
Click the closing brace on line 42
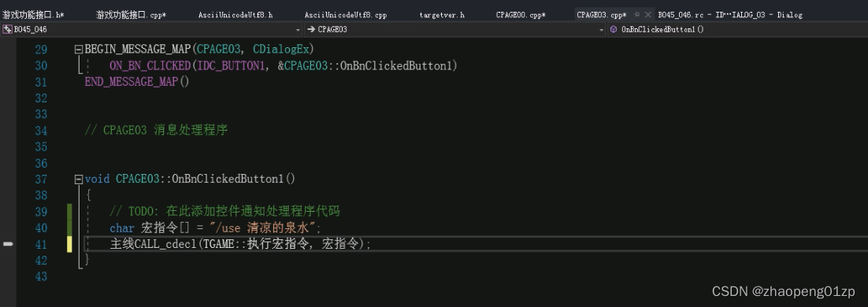click(87, 260)
